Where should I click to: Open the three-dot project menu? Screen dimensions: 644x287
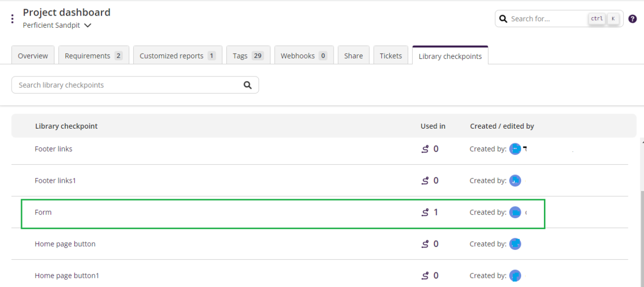click(13, 19)
